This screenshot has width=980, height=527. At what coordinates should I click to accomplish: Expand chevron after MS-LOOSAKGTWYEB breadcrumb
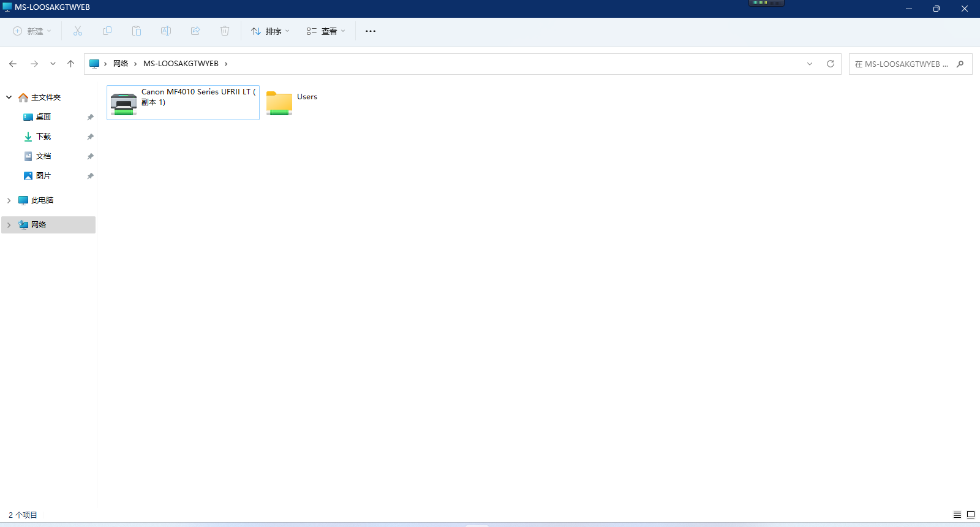[x=226, y=64]
